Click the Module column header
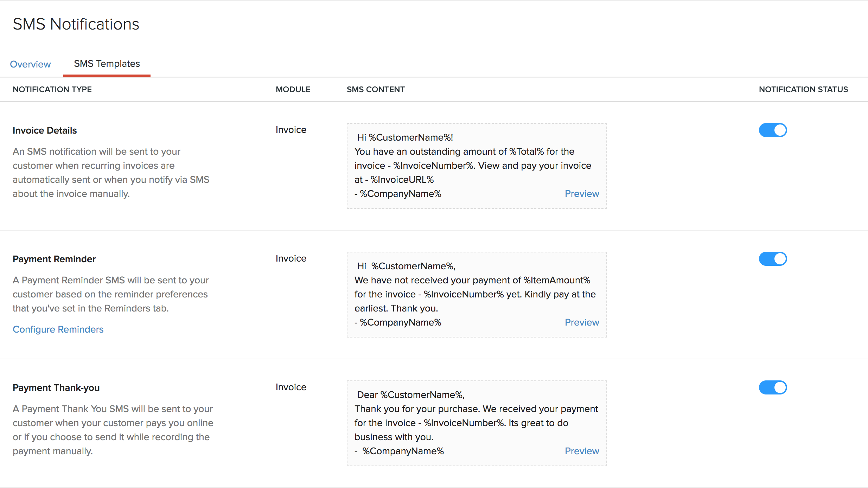This screenshot has height=488, width=868. click(293, 89)
